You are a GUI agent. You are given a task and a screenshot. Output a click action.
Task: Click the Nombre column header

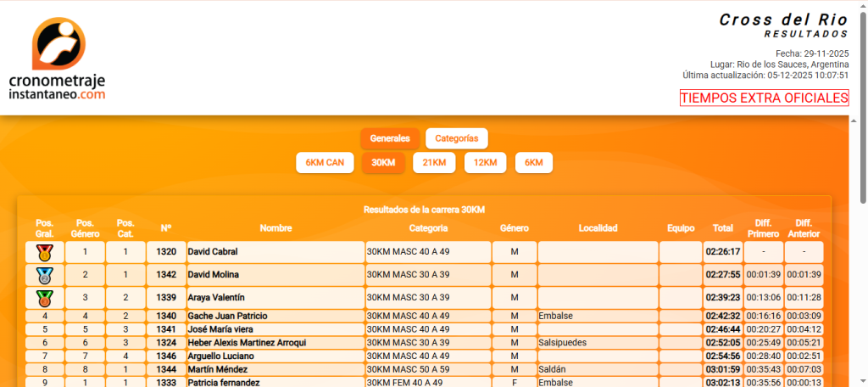click(x=275, y=228)
